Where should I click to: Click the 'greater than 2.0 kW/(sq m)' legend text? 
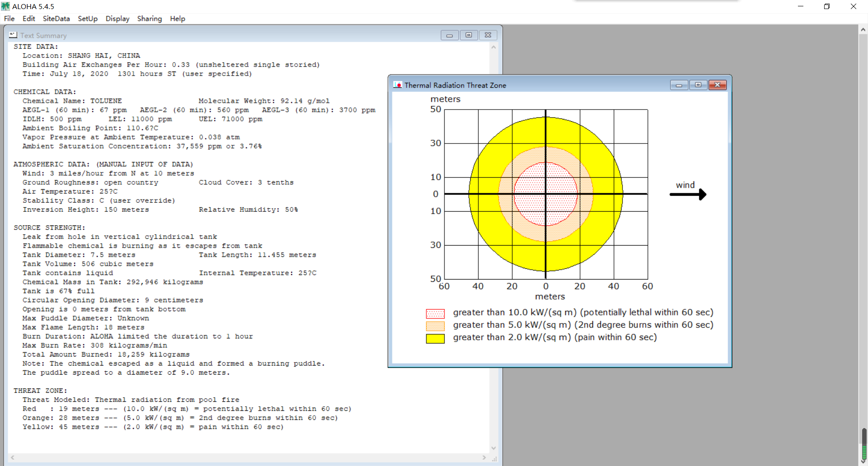555,337
